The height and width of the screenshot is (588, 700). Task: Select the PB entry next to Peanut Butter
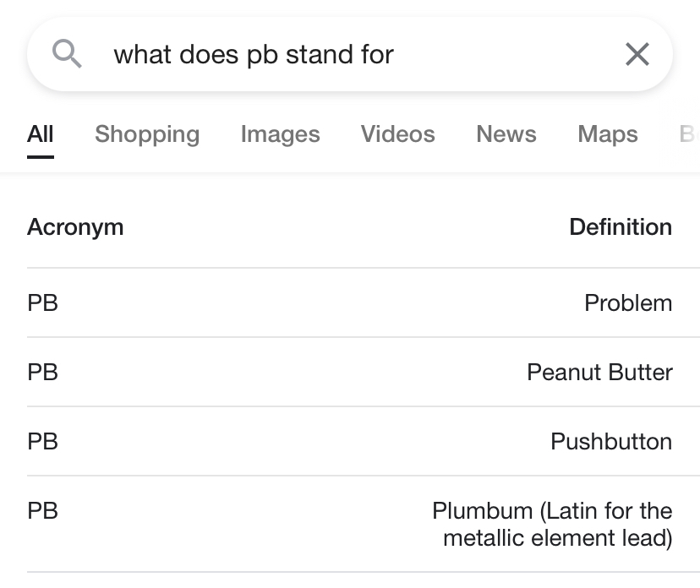pyautogui.click(x=44, y=372)
